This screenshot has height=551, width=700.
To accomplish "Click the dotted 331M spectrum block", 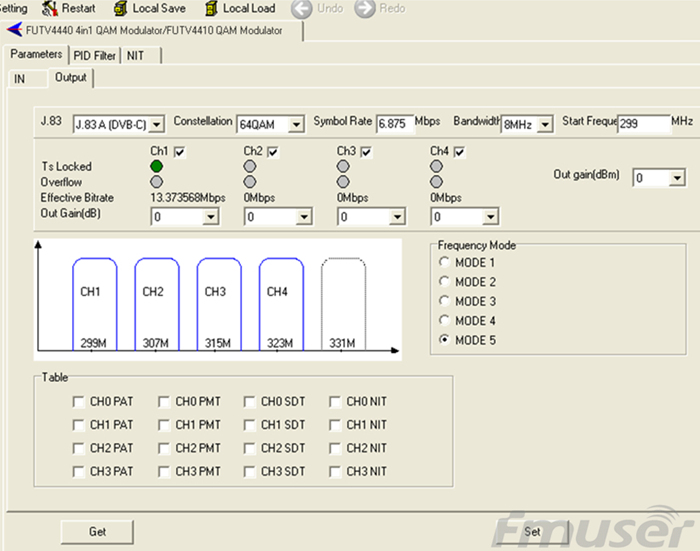I will click(343, 304).
